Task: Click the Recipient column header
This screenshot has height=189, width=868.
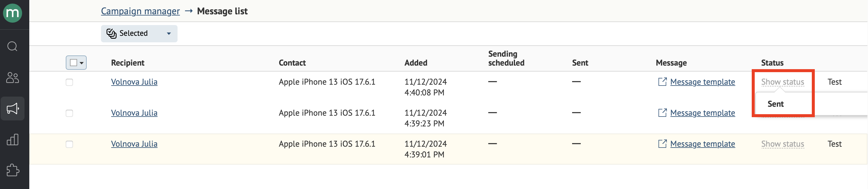Action: [128, 63]
